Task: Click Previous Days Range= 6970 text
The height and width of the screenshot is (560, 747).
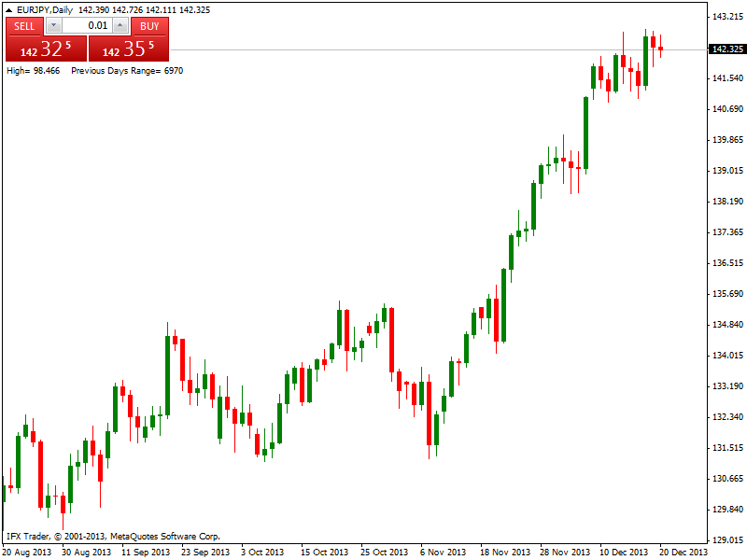Action: click(x=127, y=71)
